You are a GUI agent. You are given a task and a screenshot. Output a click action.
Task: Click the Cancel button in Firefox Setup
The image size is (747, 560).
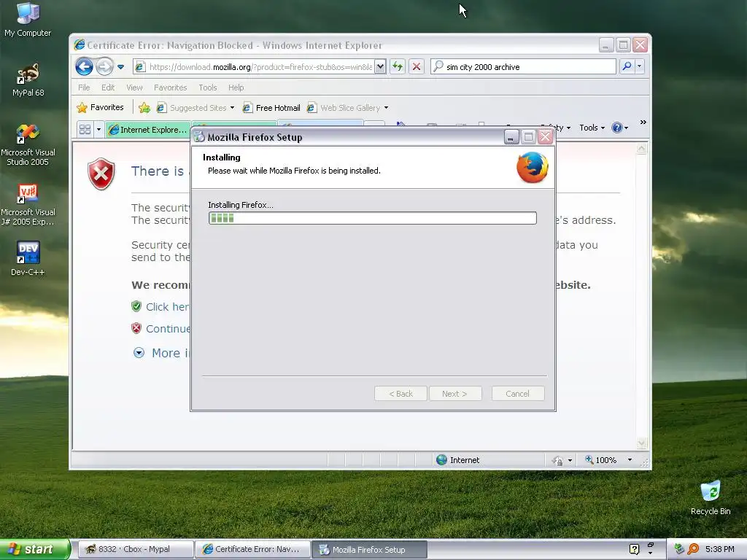[518, 394]
